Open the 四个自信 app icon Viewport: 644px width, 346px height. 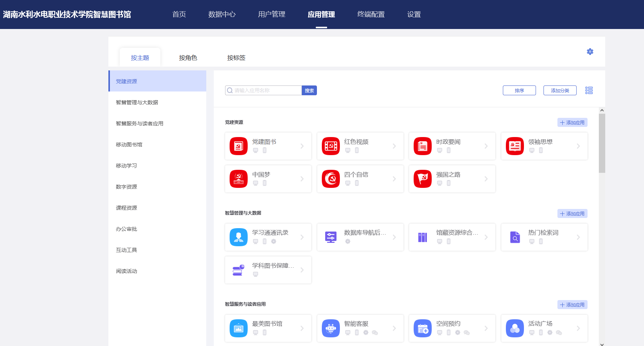pos(330,179)
